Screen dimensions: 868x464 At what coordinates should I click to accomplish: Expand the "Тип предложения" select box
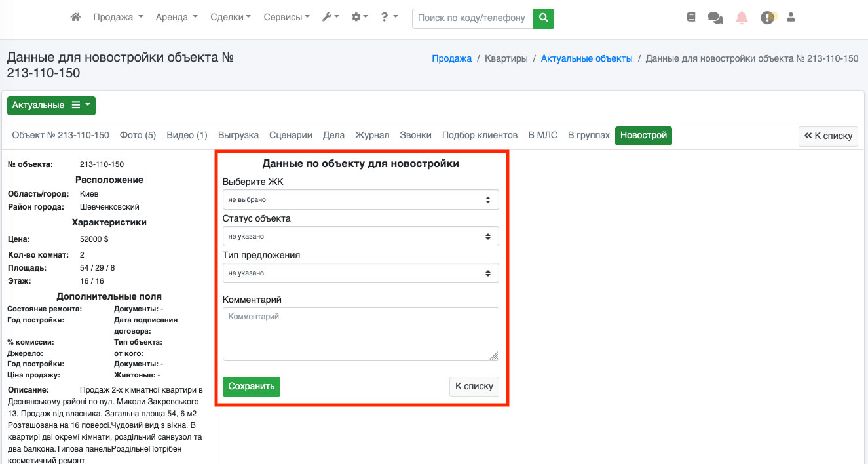[360, 273]
